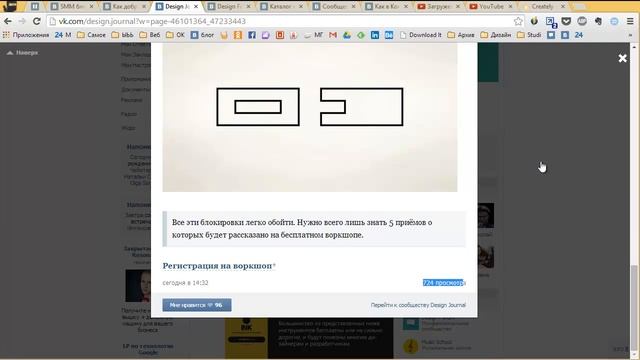Click the light blue globe extension icon
640x360 pixels.
[614, 21]
